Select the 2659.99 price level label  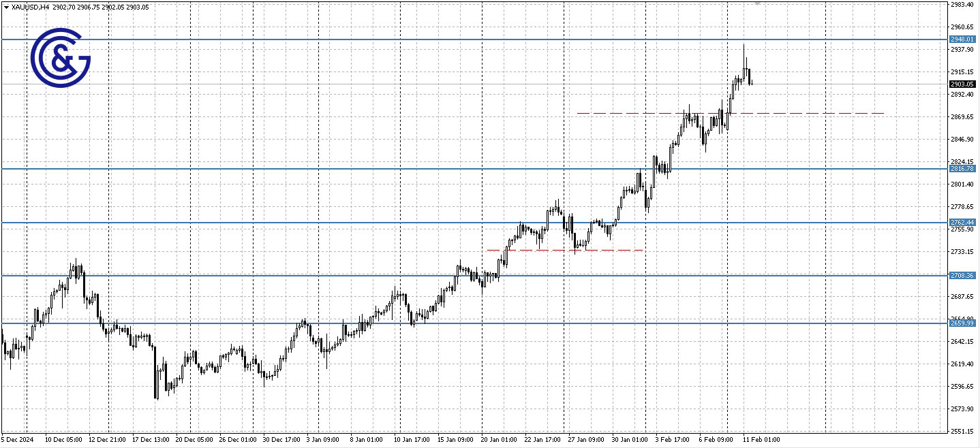962,324
